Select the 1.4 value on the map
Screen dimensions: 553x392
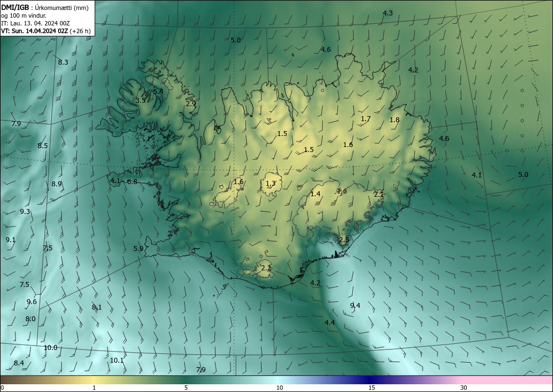pyautogui.click(x=315, y=194)
